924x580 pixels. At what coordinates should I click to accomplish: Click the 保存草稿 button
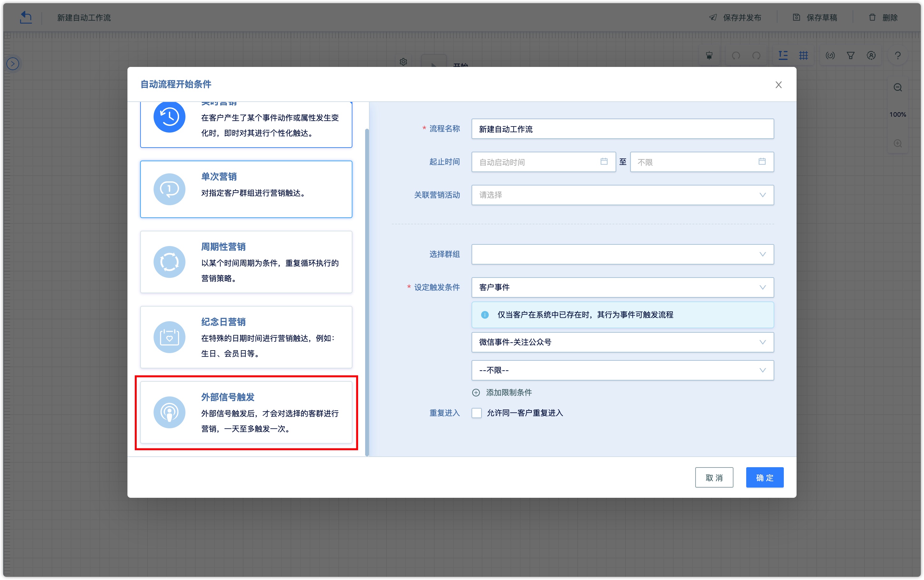(x=815, y=18)
